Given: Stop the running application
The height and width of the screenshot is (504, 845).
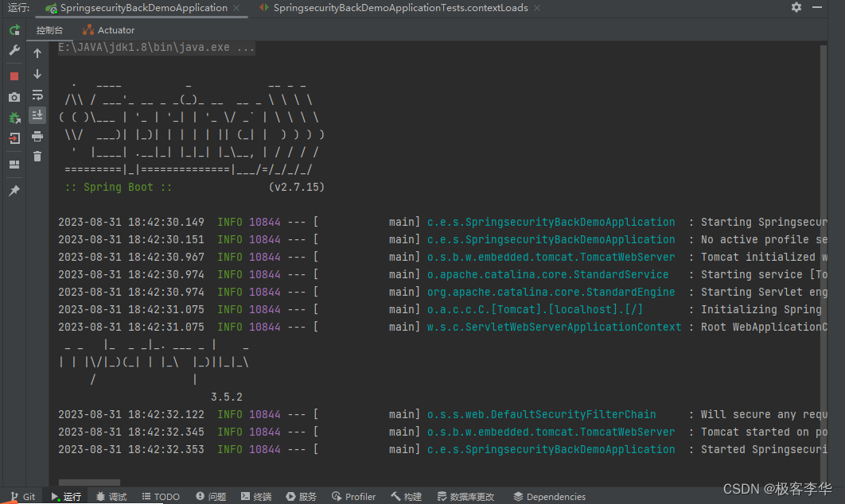Looking at the screenshot, I should pyautogui.click(x=14, y=76).
